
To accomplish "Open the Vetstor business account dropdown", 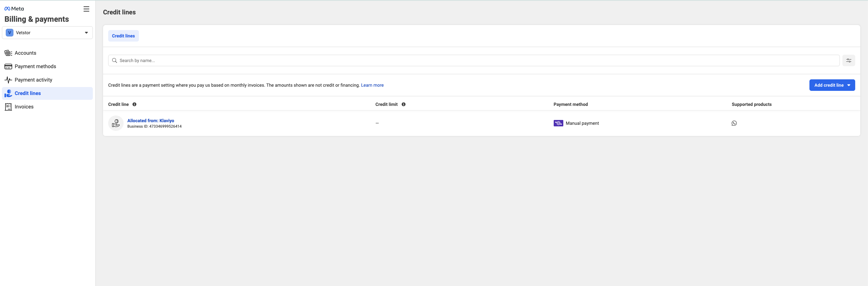I will pos(47,33).
